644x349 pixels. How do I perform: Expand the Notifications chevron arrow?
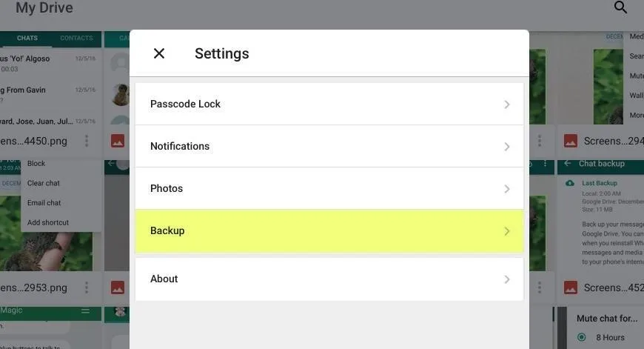pos(507,147)
